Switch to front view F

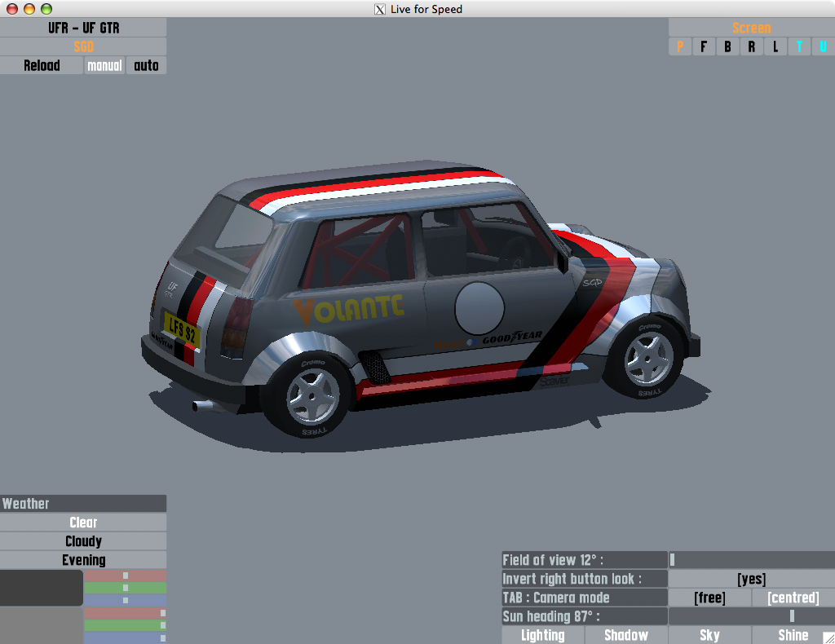coord(704,46)
